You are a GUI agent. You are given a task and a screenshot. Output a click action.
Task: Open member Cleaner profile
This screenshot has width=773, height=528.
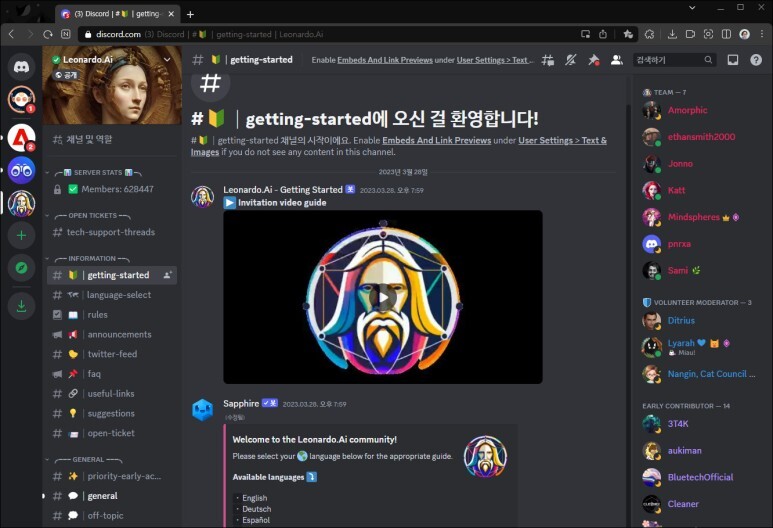click(x=698, y=504)
